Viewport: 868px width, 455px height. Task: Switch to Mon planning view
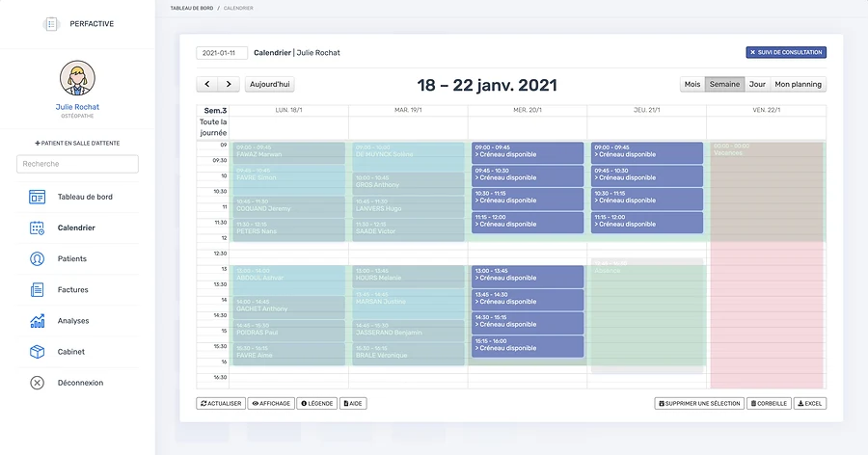(798, 84)
